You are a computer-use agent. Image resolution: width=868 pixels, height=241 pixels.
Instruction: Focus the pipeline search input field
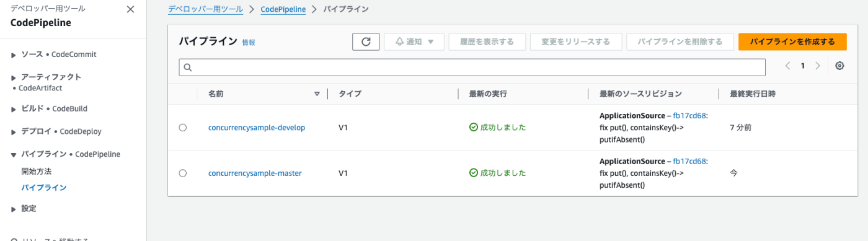pos(472,68)
